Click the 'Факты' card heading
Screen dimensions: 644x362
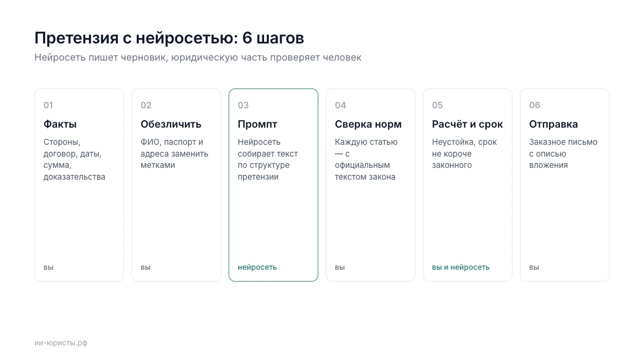[60, 124]
